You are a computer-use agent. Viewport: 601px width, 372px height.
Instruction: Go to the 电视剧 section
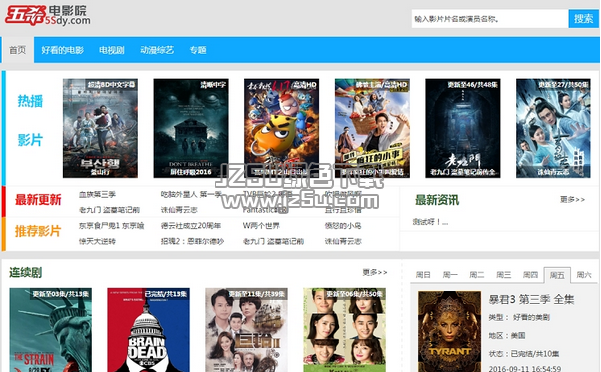112,50
